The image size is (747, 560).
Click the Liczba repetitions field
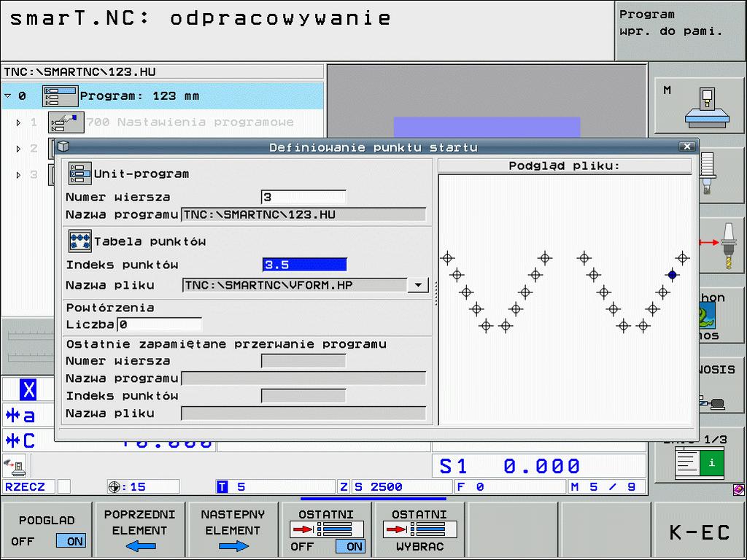159,324
